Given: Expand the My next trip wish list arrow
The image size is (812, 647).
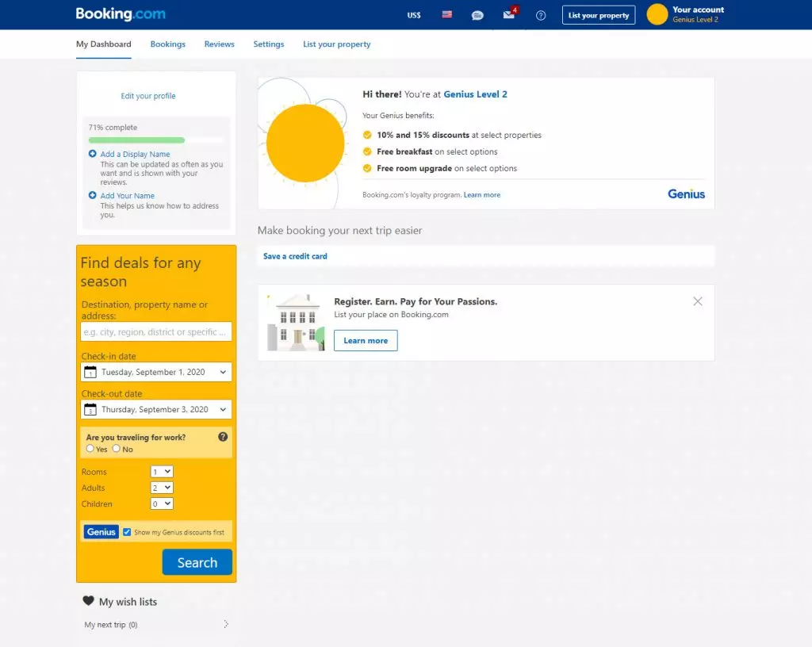Looking at the screenshot, I should click(226, 624).
